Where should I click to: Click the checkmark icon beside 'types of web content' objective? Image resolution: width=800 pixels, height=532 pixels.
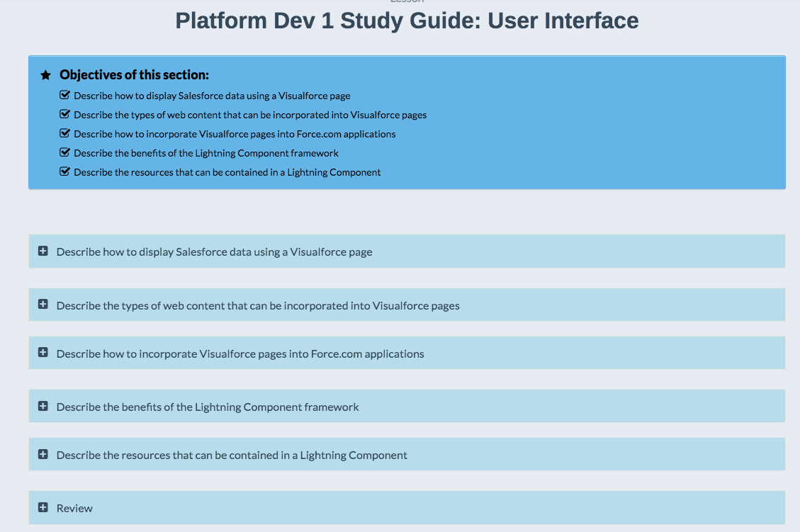pos(64,114)
